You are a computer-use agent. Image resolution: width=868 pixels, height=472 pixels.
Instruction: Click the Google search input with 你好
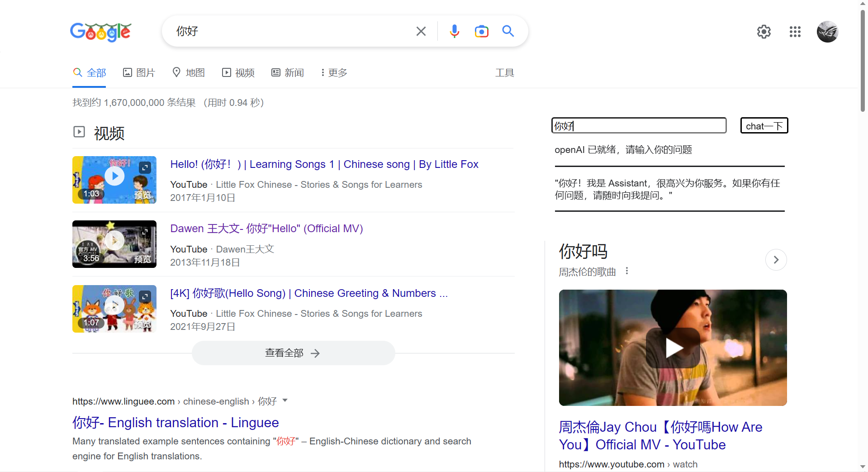(x=289, y=31)
